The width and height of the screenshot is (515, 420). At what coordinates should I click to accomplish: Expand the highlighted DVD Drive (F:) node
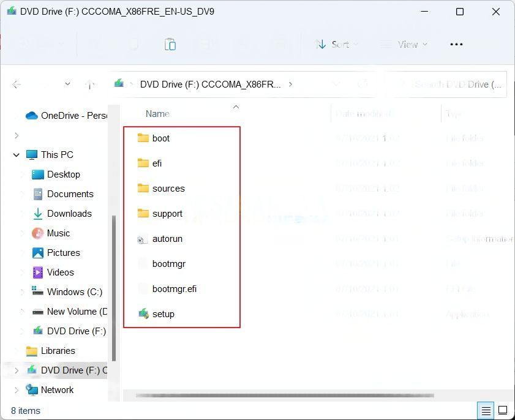pos(17,370)
